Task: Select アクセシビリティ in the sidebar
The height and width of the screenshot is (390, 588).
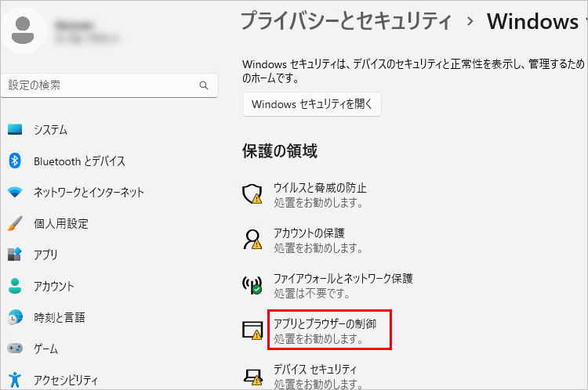Action: [x=66, y=381]
